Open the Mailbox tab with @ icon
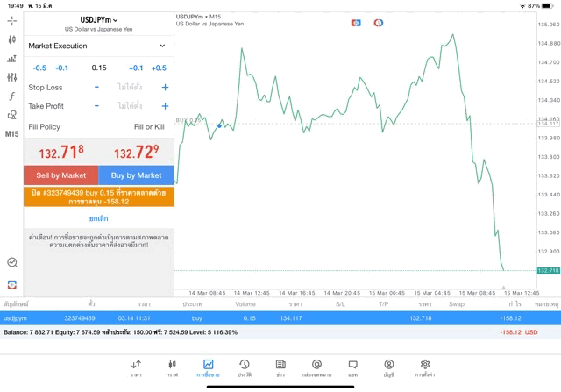 click(x=316, y=368)
